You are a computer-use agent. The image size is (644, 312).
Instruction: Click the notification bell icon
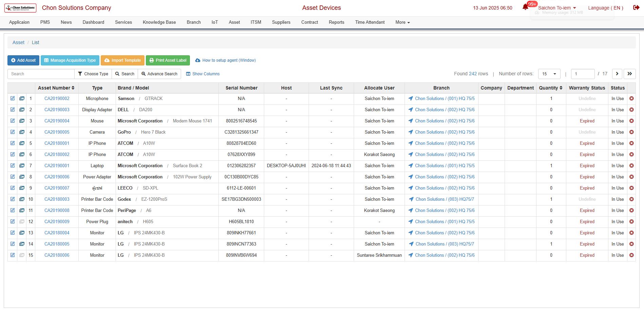[525, 7]
